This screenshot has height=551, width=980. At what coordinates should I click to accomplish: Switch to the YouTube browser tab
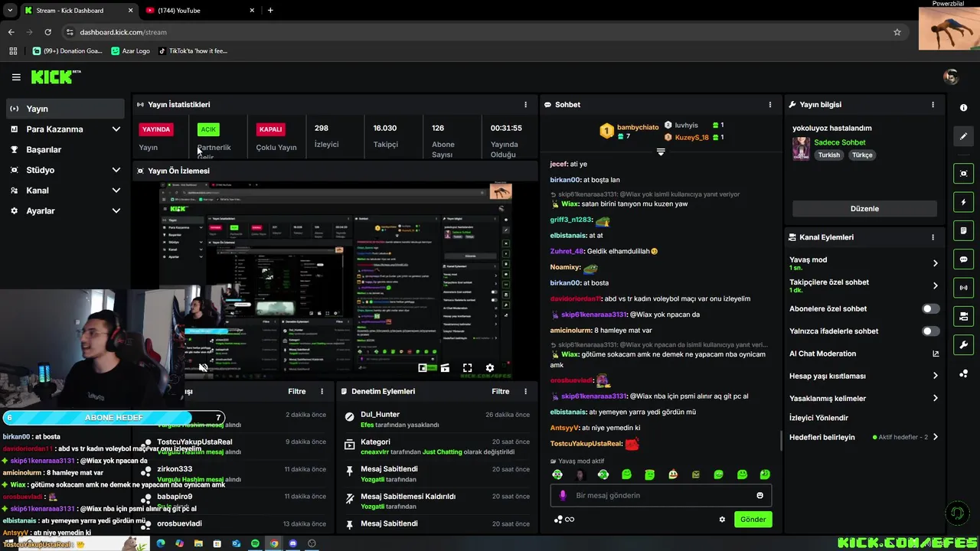199,10
